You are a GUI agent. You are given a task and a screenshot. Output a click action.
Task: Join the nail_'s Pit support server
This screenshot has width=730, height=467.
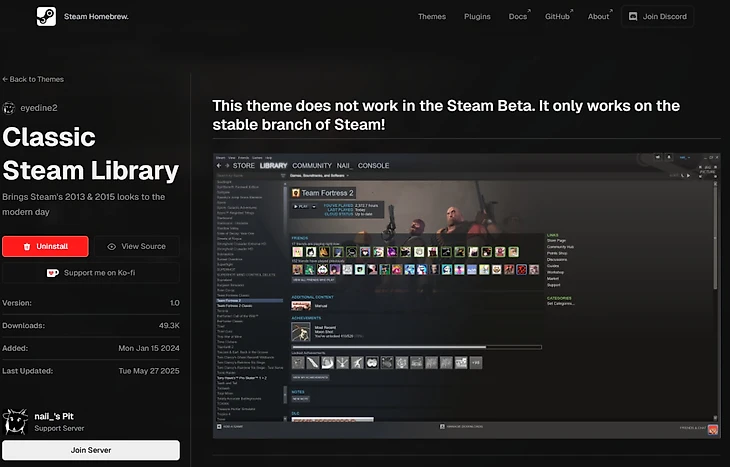point(91,450)
